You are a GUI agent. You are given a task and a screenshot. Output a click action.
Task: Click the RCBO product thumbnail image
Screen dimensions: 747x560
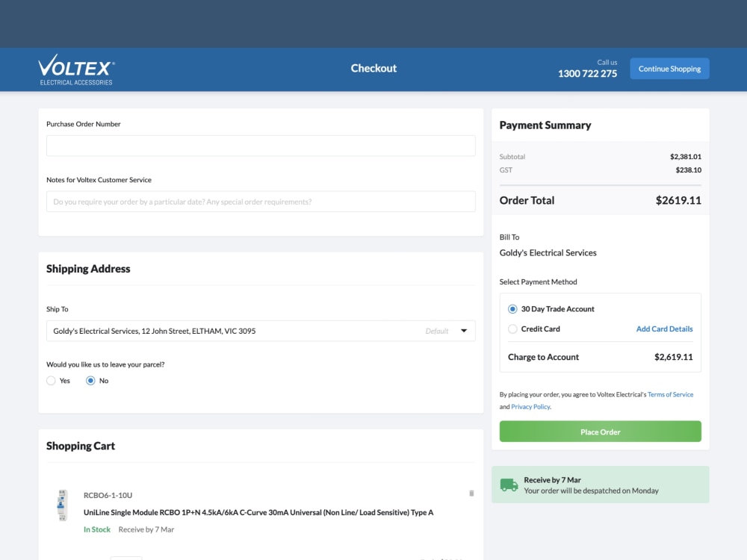point(61,505)
